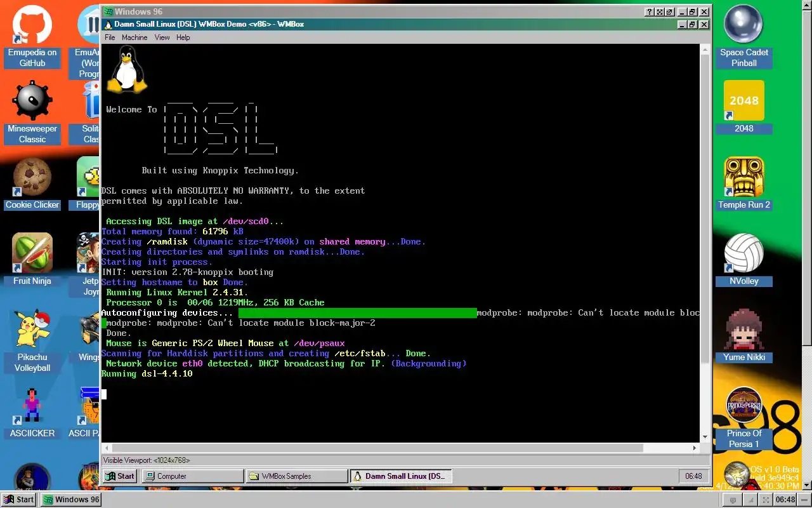
Task: Click the inner taskbar clock 06:48
Action: 693,476
